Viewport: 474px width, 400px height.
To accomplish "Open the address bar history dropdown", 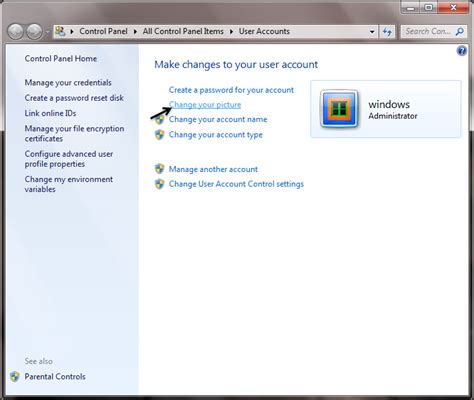I will 372,32.
